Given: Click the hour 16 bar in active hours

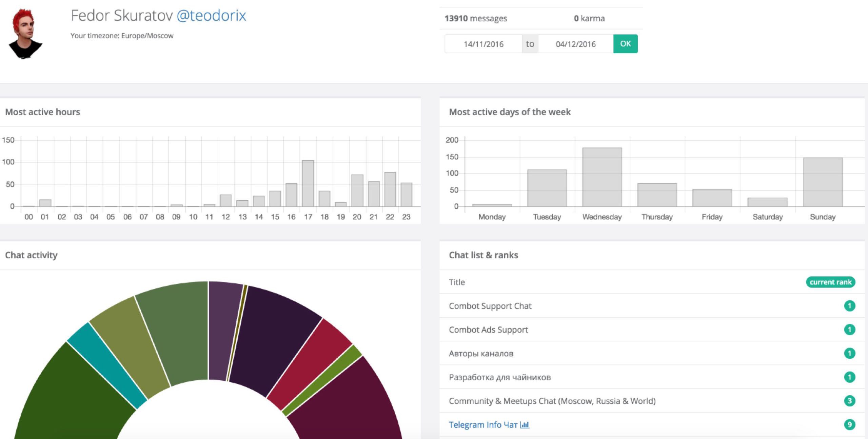Looking at the screenshot, I should click(x=291, y=195).
